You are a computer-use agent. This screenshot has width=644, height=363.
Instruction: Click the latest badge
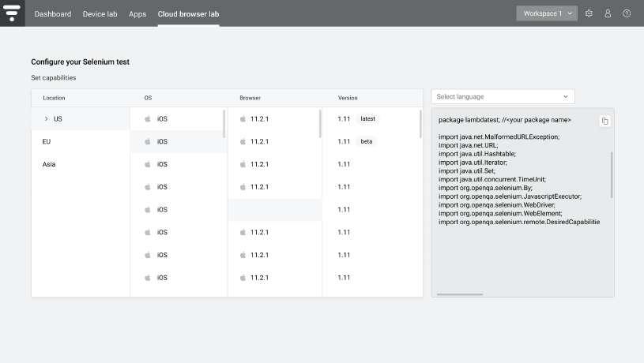pos(367,119)
